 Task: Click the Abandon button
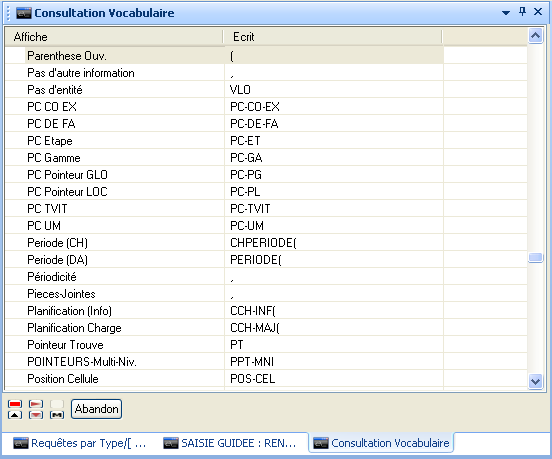(x=96, y=409)
